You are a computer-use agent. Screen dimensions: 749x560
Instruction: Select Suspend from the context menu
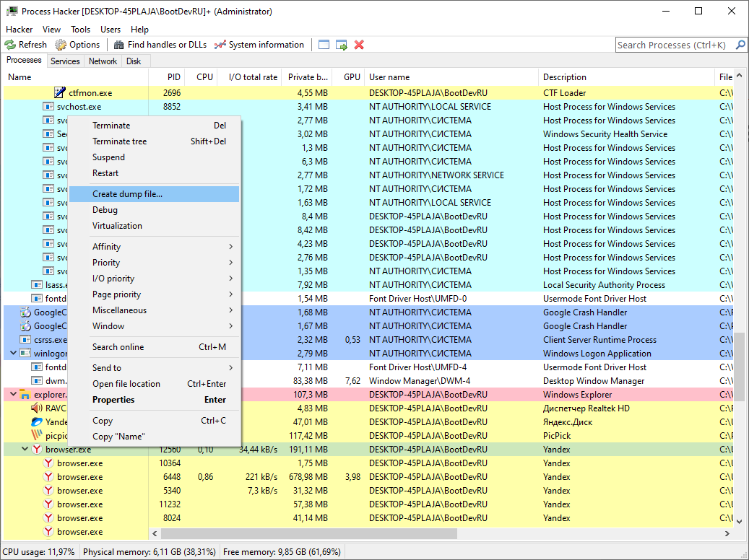click(155, 157)
